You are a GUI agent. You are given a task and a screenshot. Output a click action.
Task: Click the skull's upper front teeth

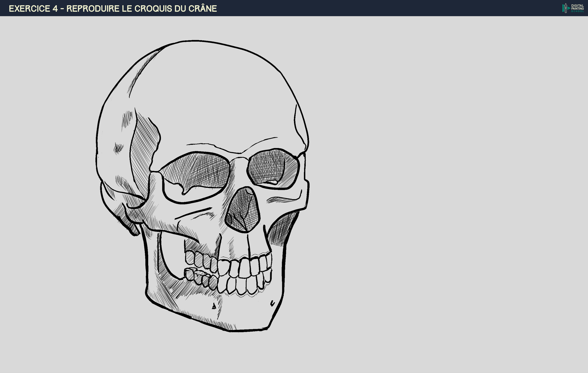(x=244, y=268)
